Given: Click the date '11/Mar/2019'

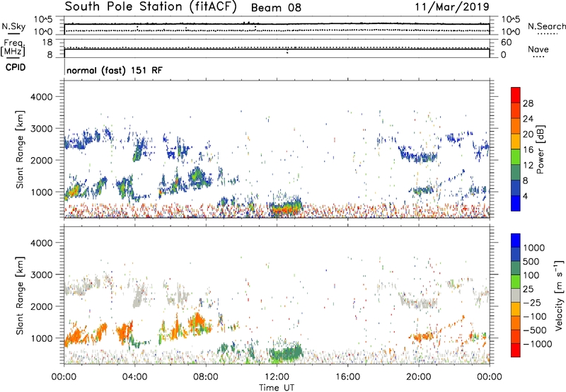Looking at the screenshot, I should pos(452,7).
